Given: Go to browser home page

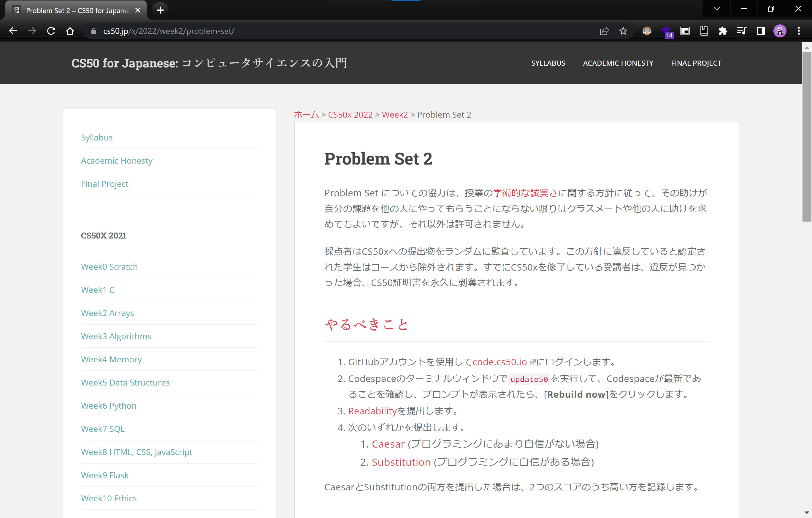Looking at the screenshot, I should [70, 31].
